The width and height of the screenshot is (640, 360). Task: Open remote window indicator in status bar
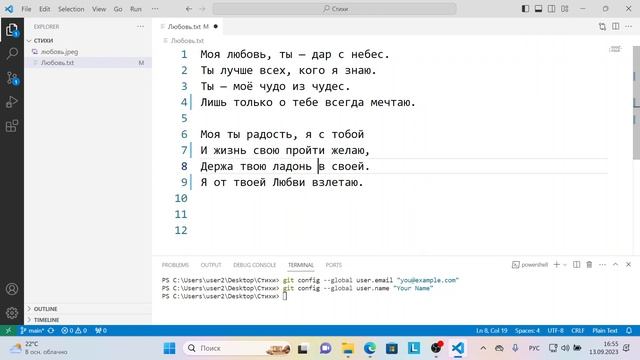pyautogui.click(x=8, y=331)
